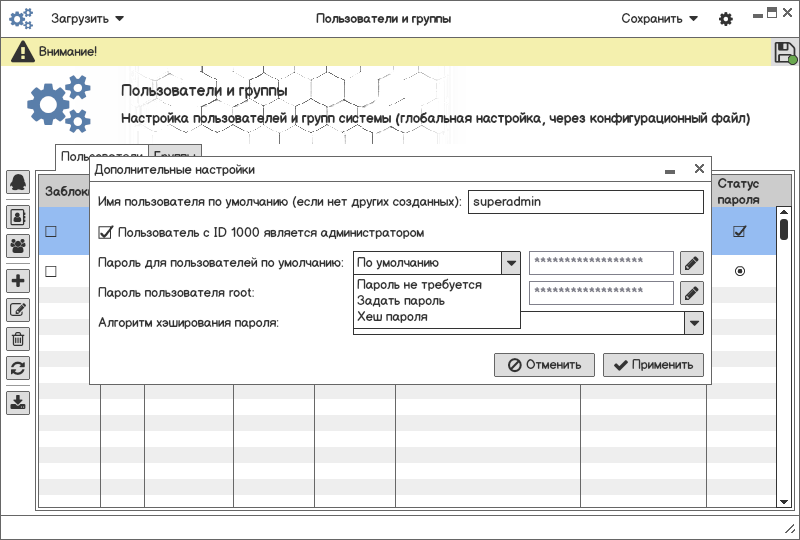The image size is (800, 540).
Task: Uncheck "Пользователь с ID 1000" administrator checkbox
Action: [106, 232]
